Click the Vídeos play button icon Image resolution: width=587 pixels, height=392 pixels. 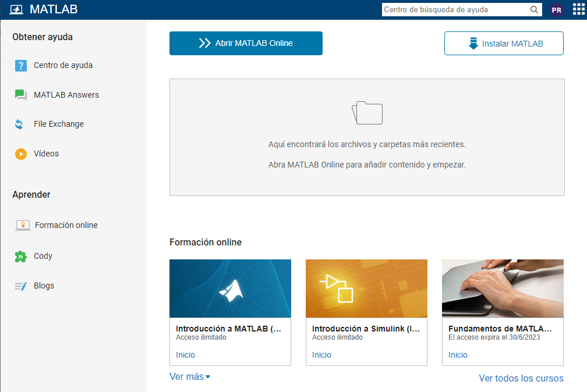22,154
